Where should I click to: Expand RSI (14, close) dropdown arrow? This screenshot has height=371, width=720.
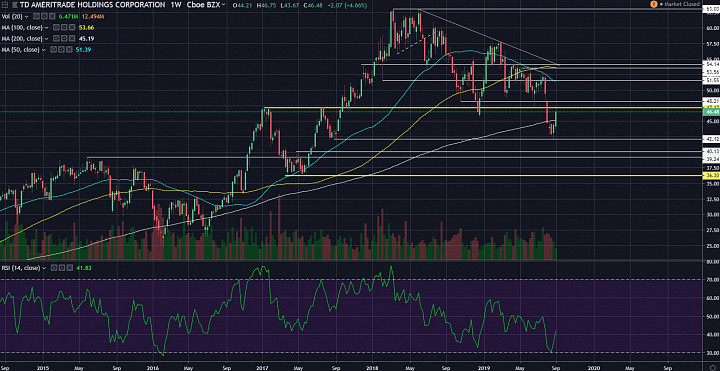[x=44, y=268]
